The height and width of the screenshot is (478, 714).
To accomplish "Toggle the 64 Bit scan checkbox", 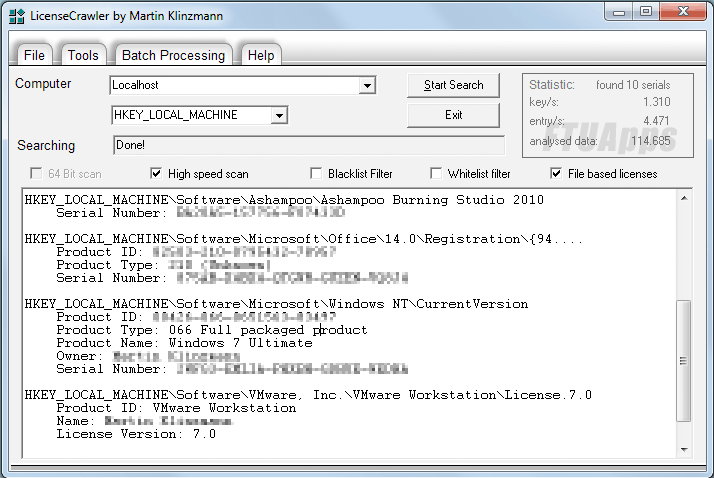I will tap(36, 173).
